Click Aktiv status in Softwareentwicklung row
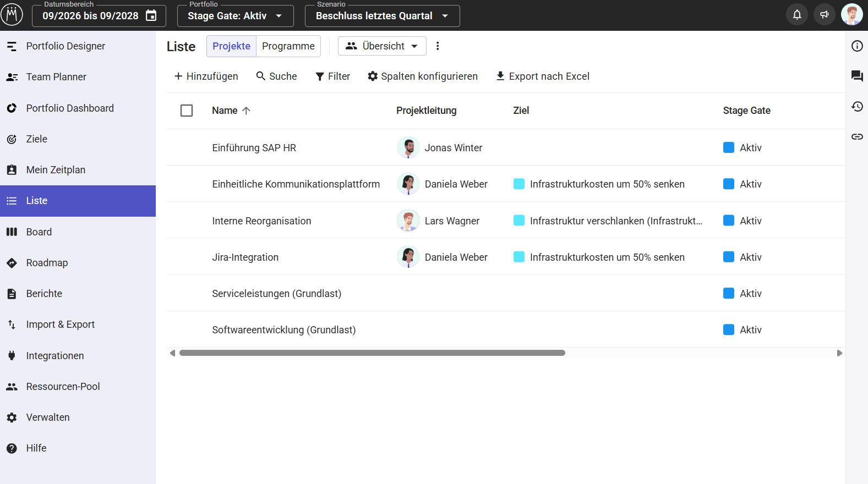The height and width of the screenshot is (484, 868). 751,330
